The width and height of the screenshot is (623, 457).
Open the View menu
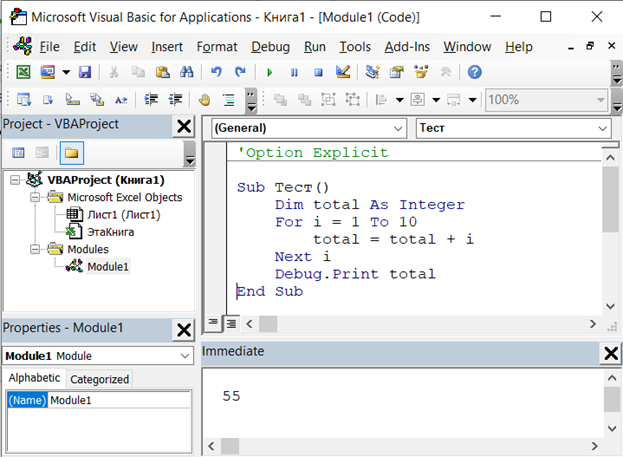(x=124, y=47)
